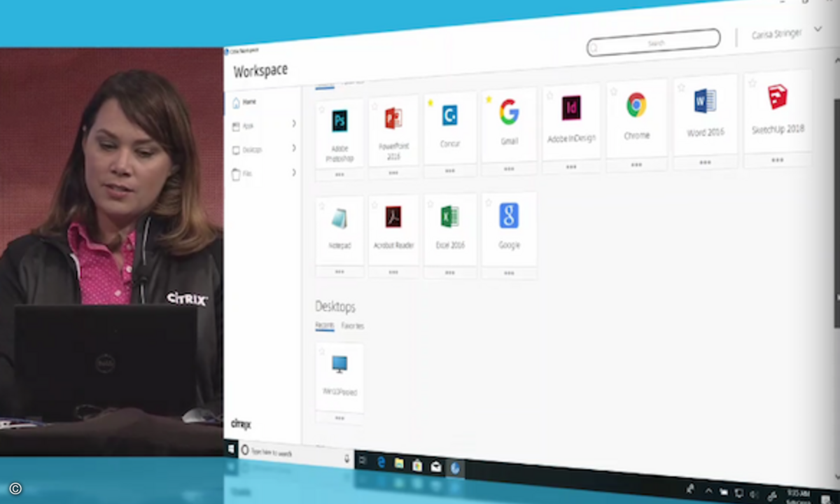Favorite Chrome with its star
The image size is (840, 504).
pyautogui.click(x=614, y=92)
